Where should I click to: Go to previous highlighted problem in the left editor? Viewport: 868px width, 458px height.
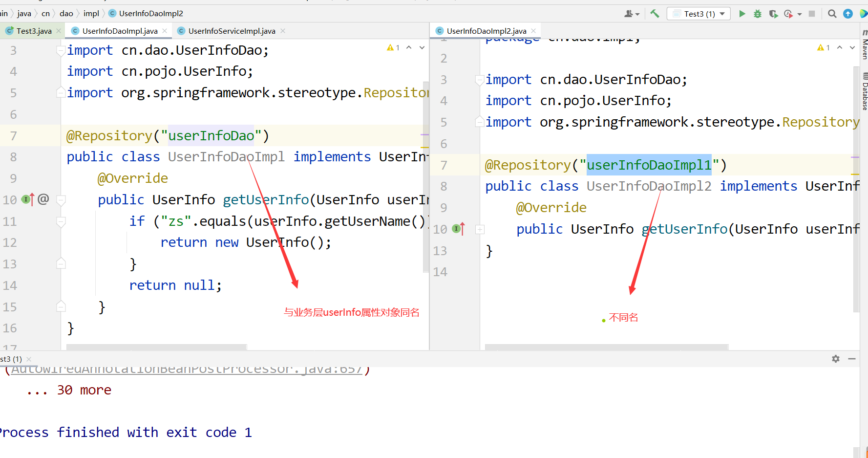(409, 47)
